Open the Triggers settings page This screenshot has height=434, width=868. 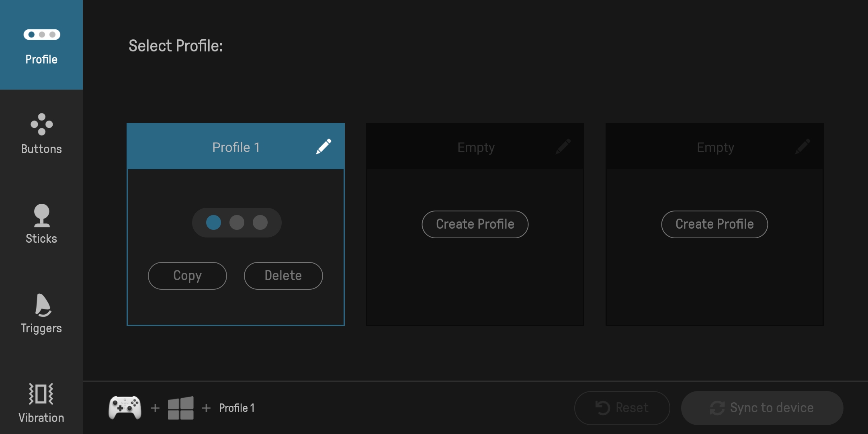click(41, 313)
